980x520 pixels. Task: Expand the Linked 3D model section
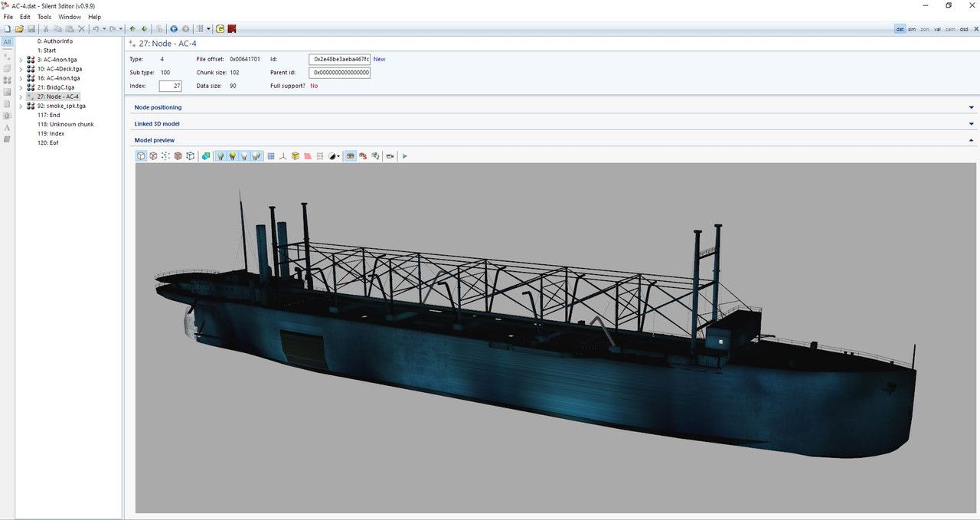972,123
